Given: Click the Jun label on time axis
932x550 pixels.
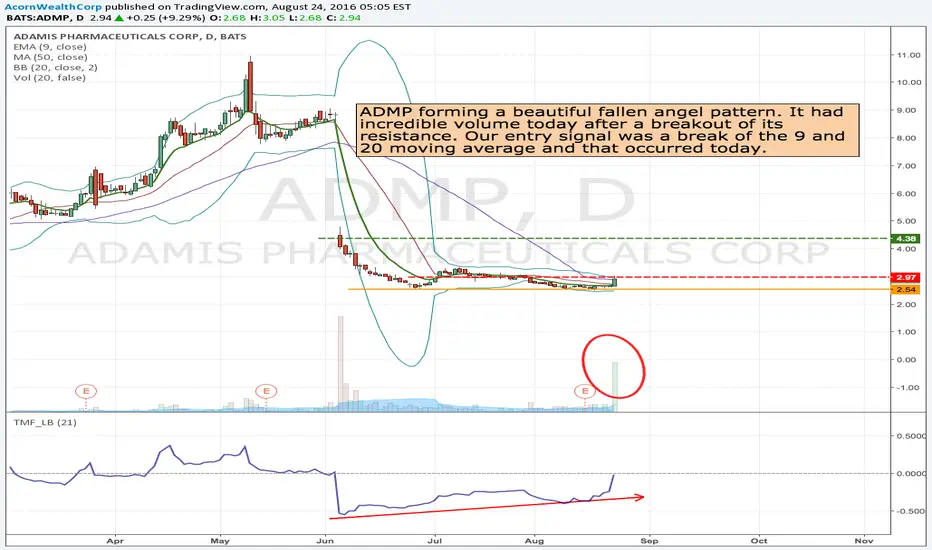Looking at the screenshot, I should [x=325, y=540].
